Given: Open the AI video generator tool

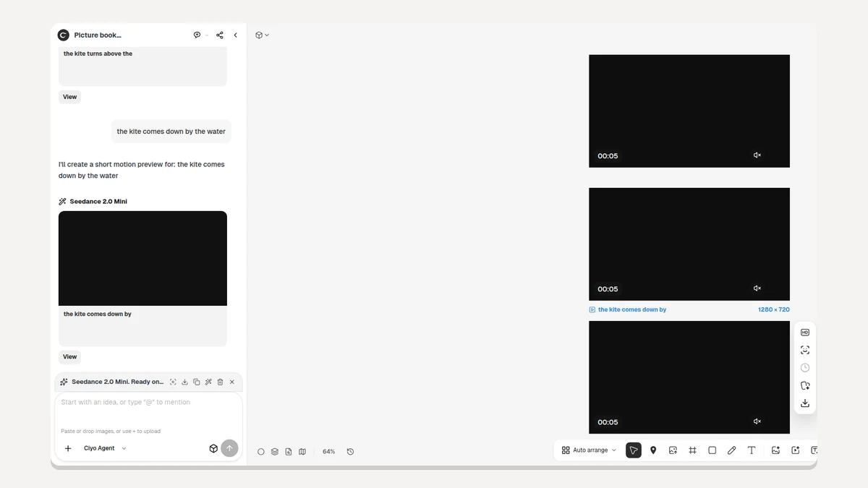Looking at the screenshot, I should click(x=795, y=450).
